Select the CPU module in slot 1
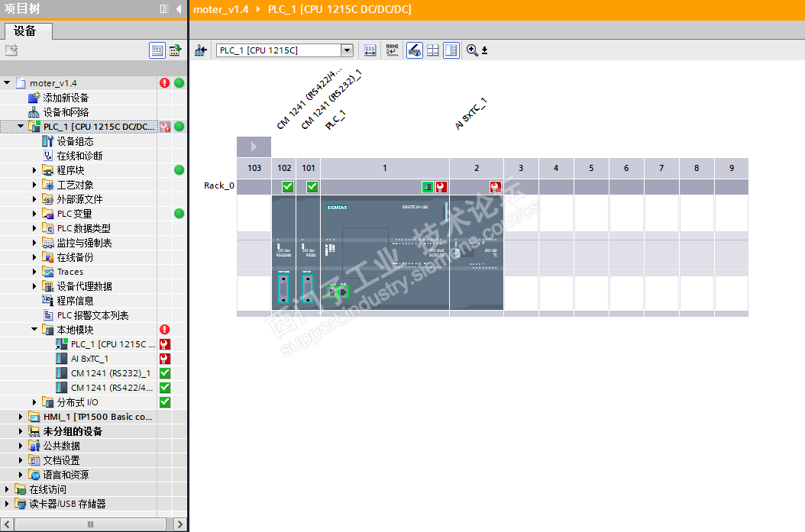 (385, 253)
